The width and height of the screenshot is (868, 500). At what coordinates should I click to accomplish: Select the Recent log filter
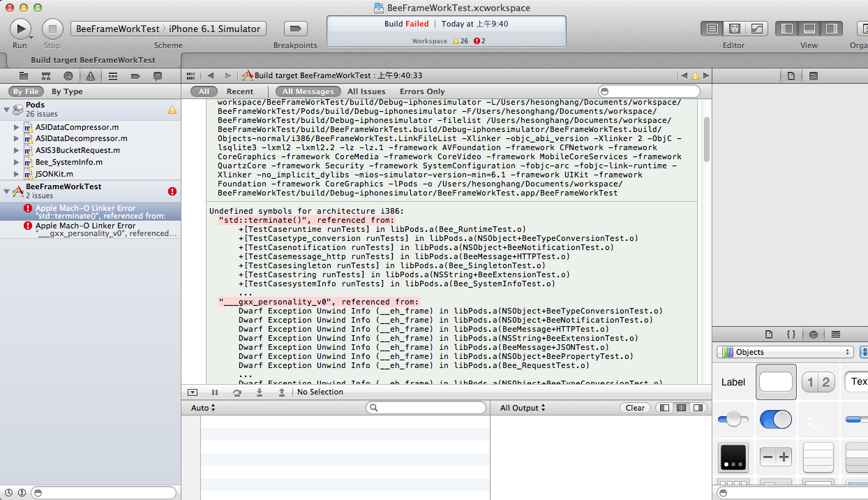(x=240, y=91)
